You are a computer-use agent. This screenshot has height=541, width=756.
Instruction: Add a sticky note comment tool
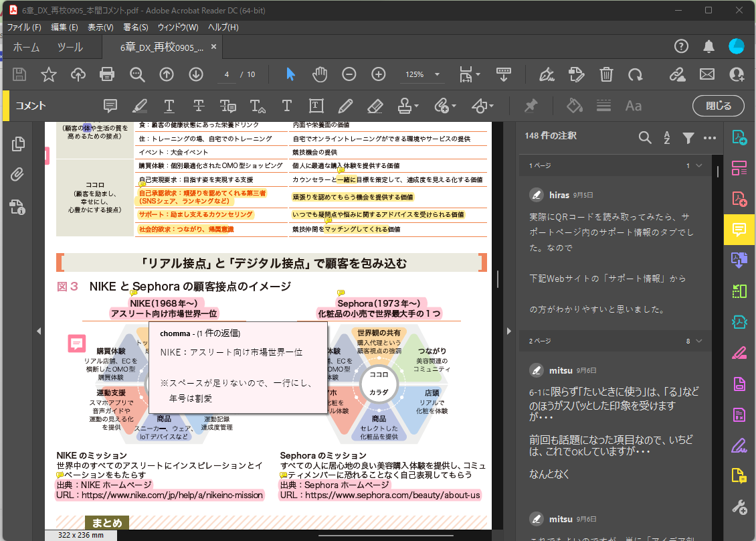click(110, 106)
